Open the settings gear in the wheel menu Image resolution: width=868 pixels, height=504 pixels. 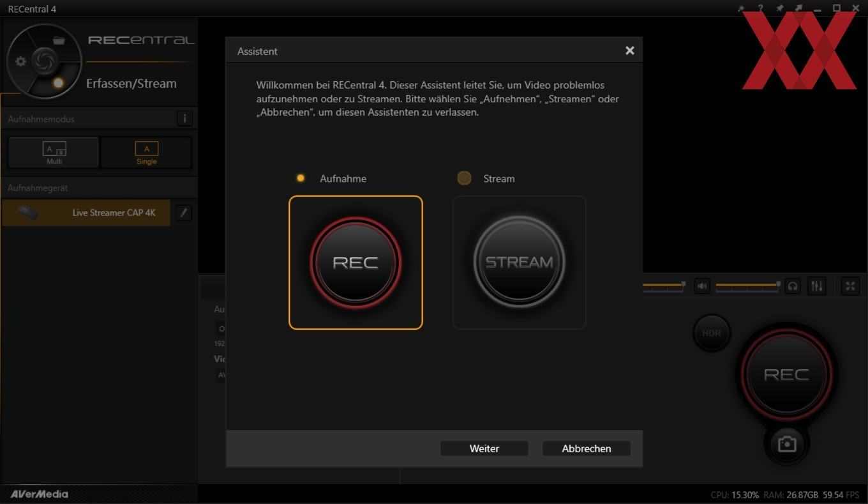pos(21,61)
